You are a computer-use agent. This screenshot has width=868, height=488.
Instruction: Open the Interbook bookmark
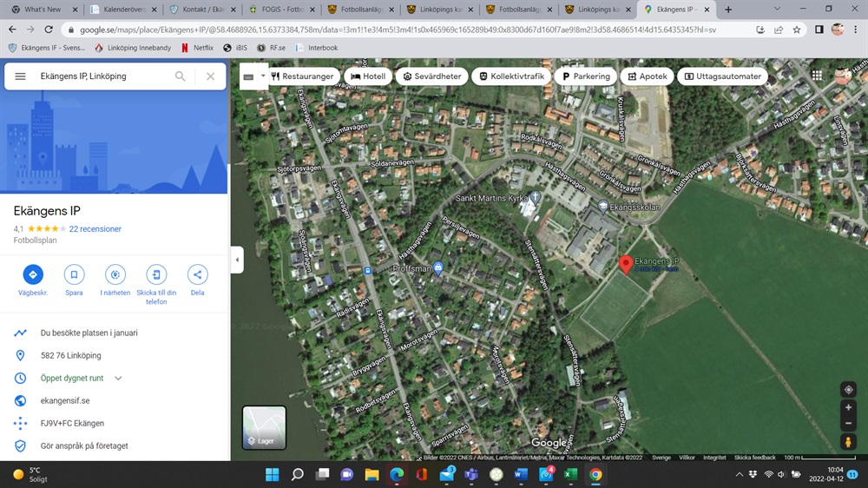pos(317,48)
